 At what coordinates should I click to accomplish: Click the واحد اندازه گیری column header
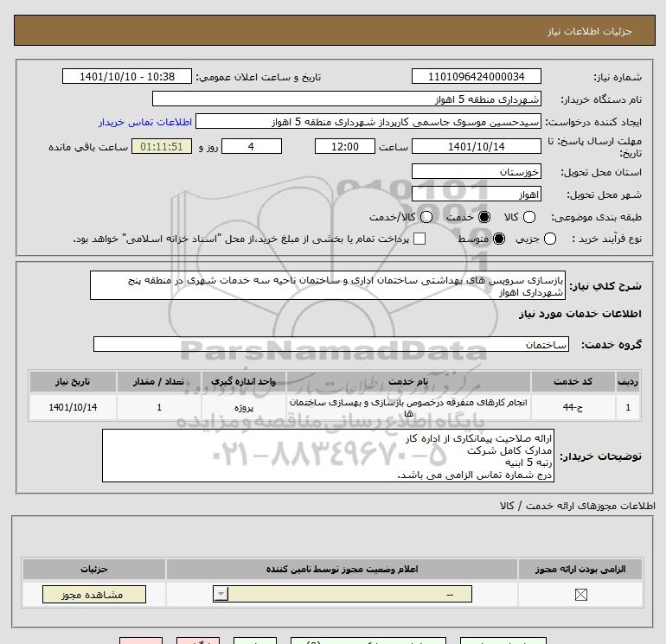pyautogui.click(x=243, y=381)
